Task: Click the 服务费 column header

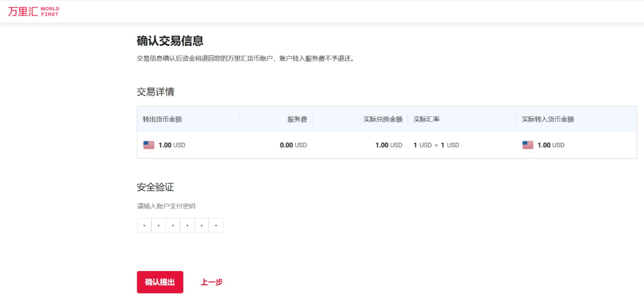Action: click(x=297, y=119)
